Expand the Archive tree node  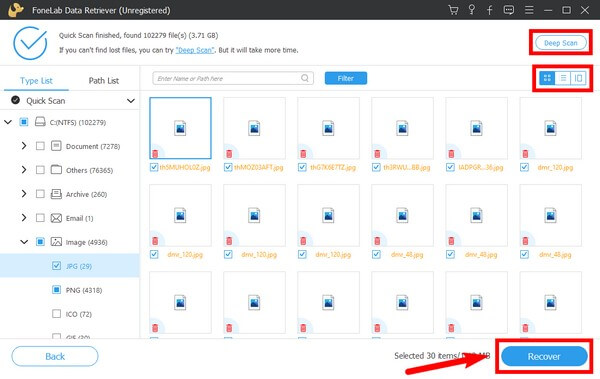pyautogui.click(x=24, y=194)
